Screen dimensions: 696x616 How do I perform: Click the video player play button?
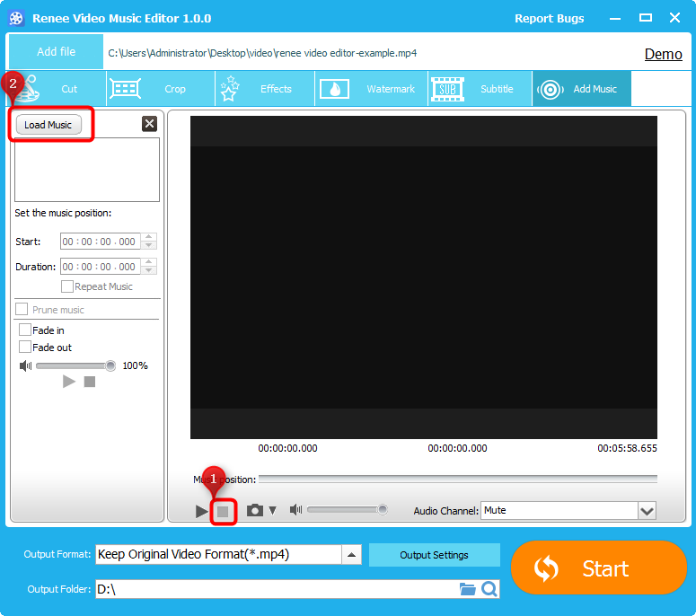202,511
